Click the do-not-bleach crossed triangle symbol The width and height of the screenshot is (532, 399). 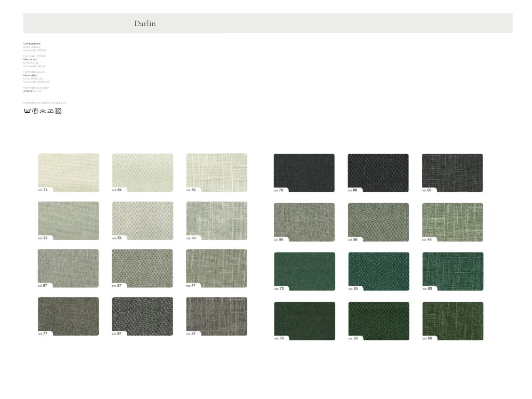coord(43,111)
